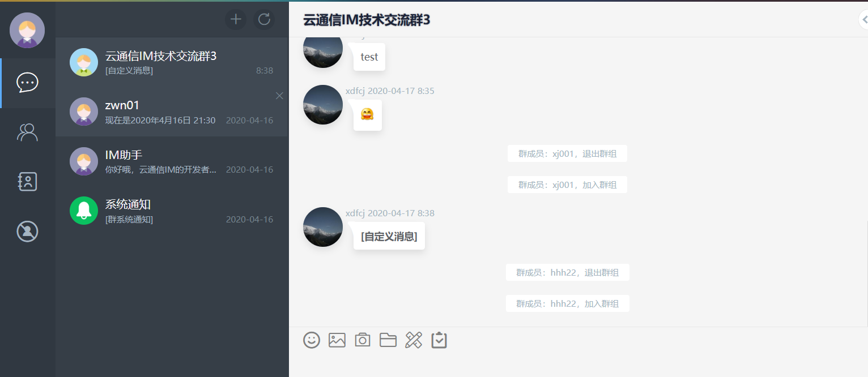Send an image via picture icon

click(x=337, y=340)
